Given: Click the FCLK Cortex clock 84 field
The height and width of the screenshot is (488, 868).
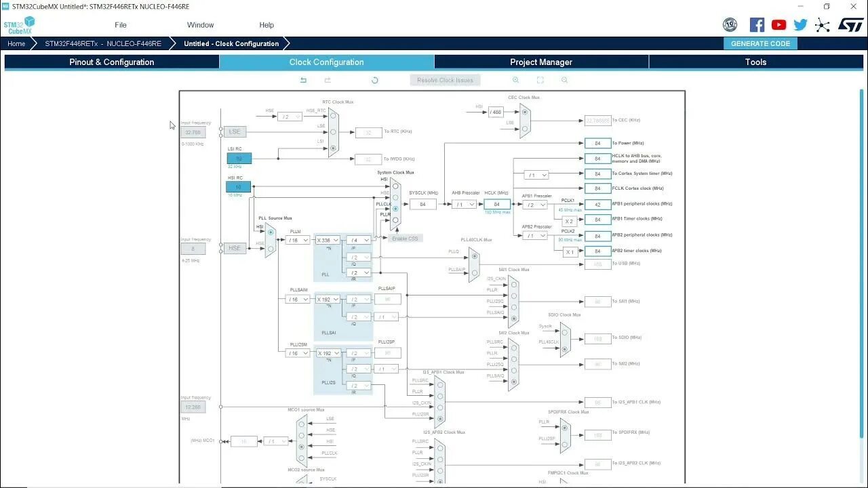Looking at the screenshot, I should tap(597, 188).
